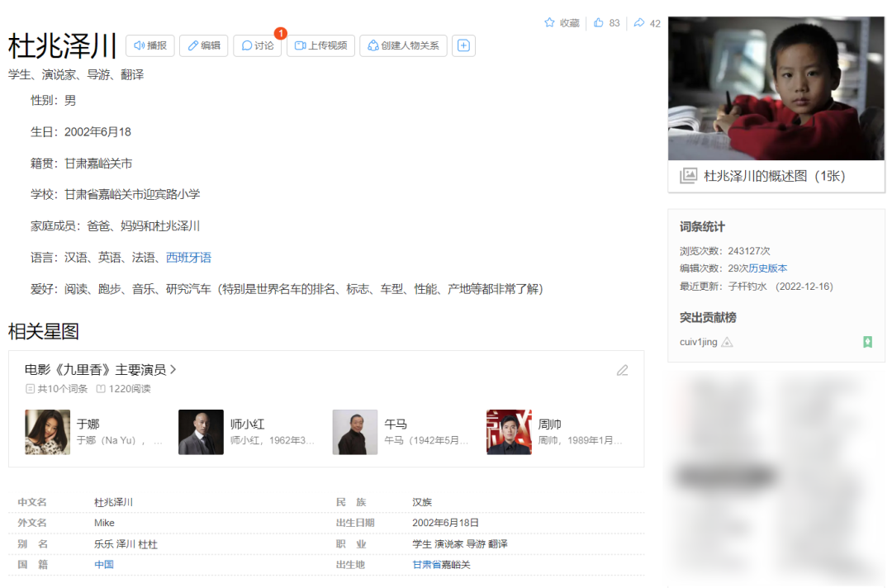Click the pencil edit icon in the 相关星图 card

point(623,371)
